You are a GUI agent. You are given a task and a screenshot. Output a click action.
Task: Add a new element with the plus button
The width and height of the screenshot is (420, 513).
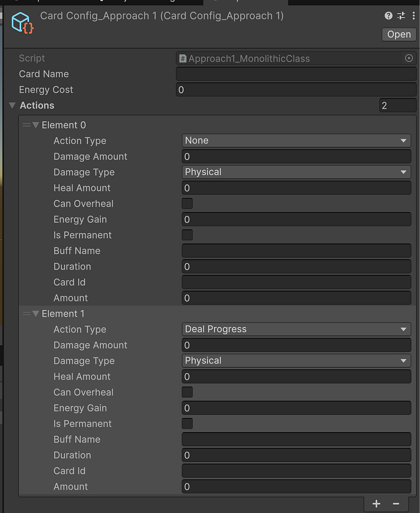coord(376,504)
